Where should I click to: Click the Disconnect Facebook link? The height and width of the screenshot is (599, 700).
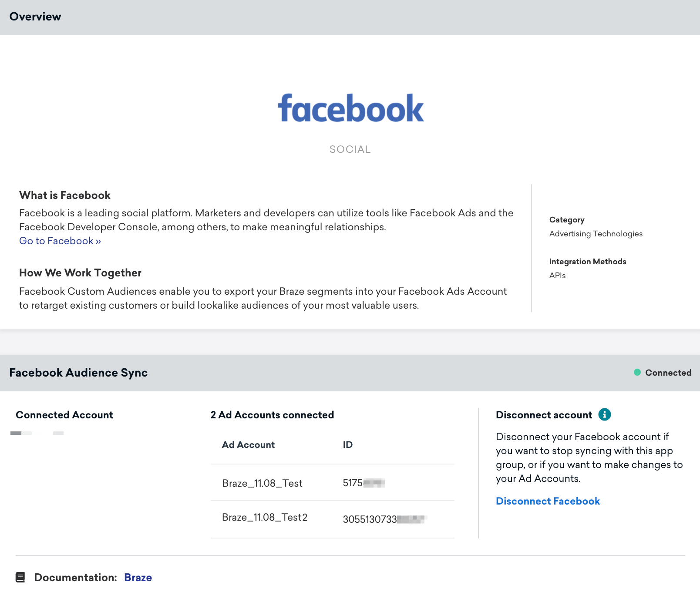click(x=548, y=501)
